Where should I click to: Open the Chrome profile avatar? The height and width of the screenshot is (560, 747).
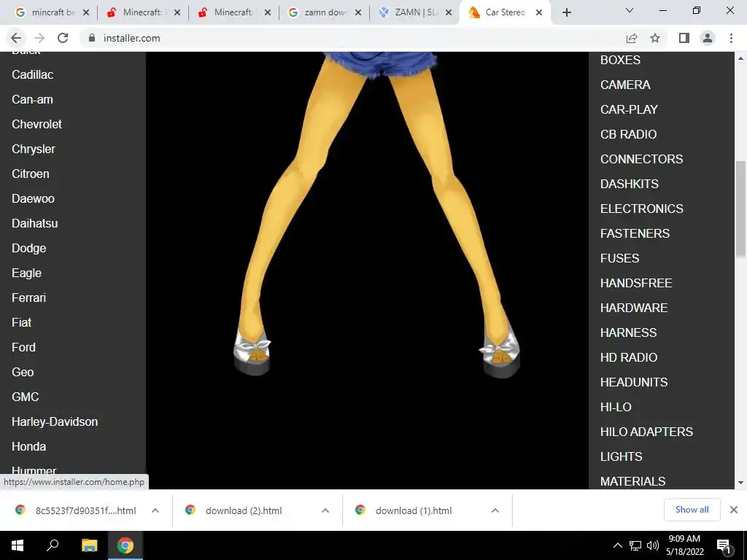click(x=708, y=38)
